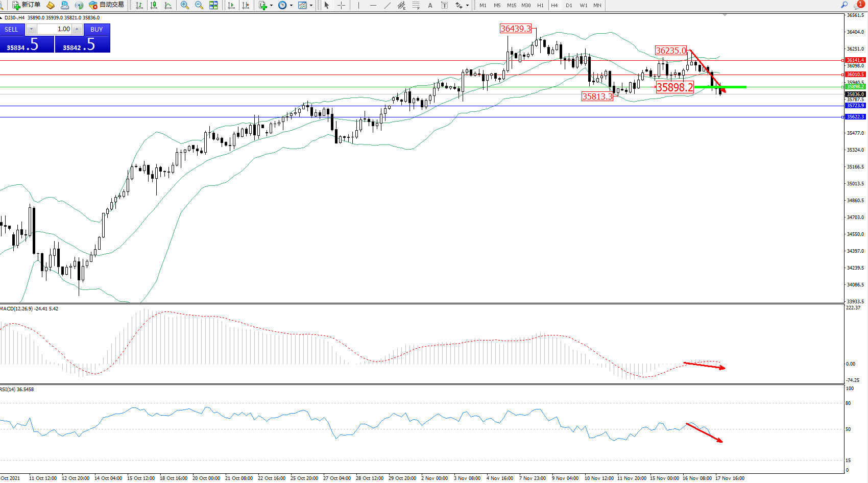Switch chart to candlestick display
Image resolution: width=868 pixels, height=483 pixels.
tap(153, 5)
